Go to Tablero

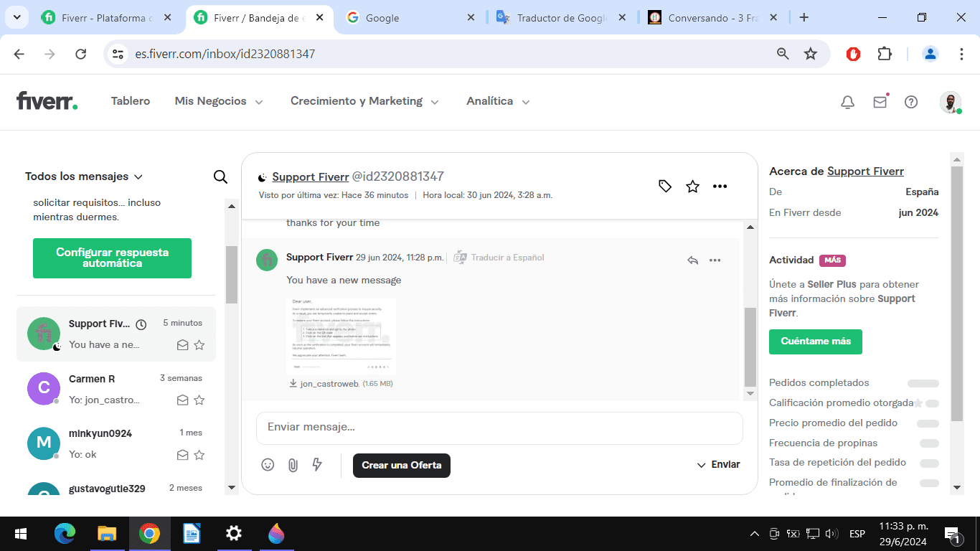tap(131, 101)
